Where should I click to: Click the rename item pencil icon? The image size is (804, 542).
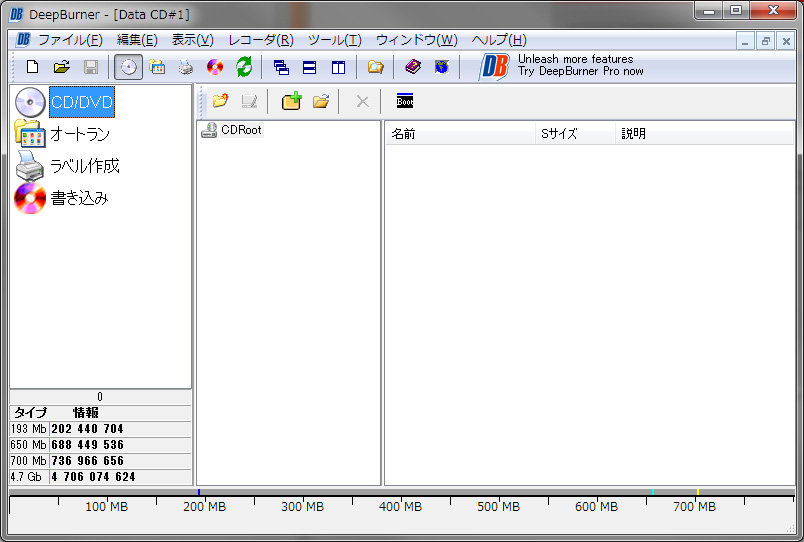coord(249,102)
